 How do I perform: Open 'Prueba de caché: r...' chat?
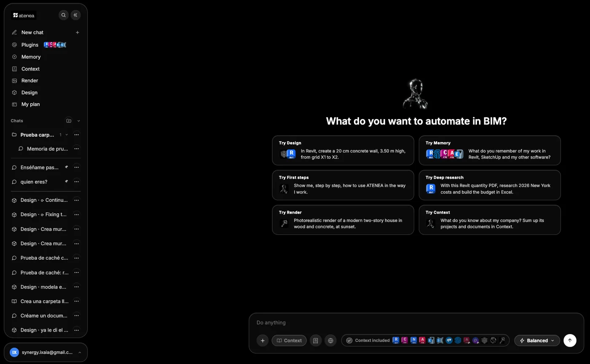tap(44, 273)
